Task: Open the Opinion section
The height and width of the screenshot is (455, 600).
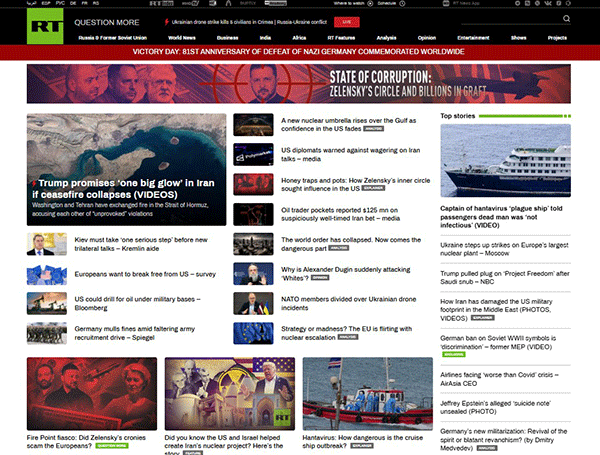Action: pyautogui.click(x=427, y=38)
